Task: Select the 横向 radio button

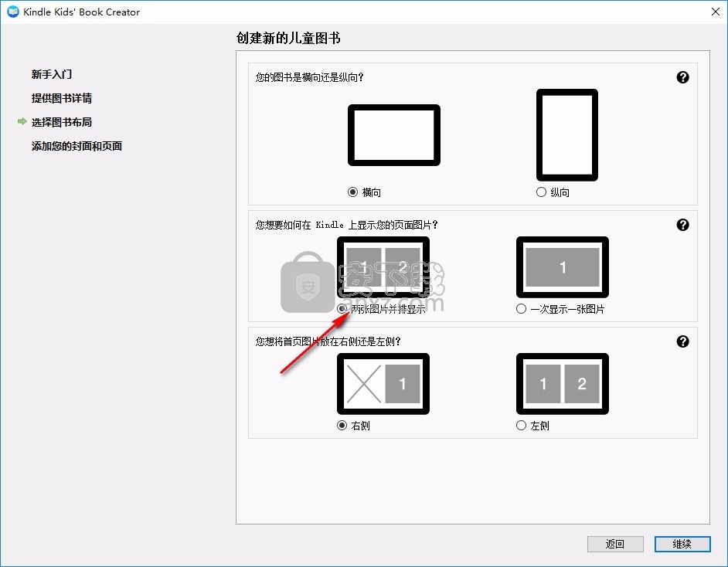Action: coord(353,192)
